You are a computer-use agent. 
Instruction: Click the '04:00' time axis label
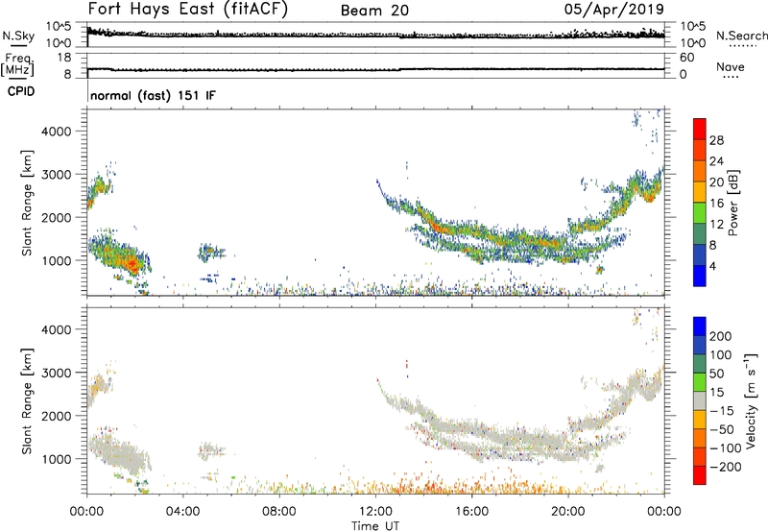(183, 512)
